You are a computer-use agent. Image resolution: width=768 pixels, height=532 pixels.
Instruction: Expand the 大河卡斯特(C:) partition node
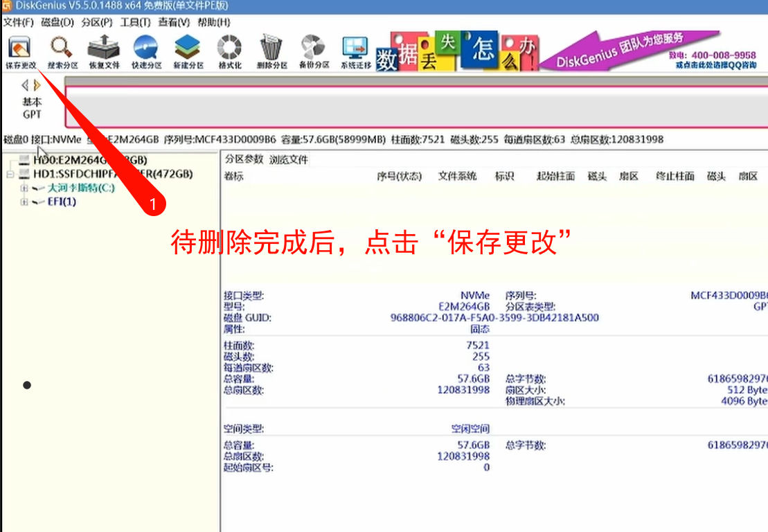point(24,188)
